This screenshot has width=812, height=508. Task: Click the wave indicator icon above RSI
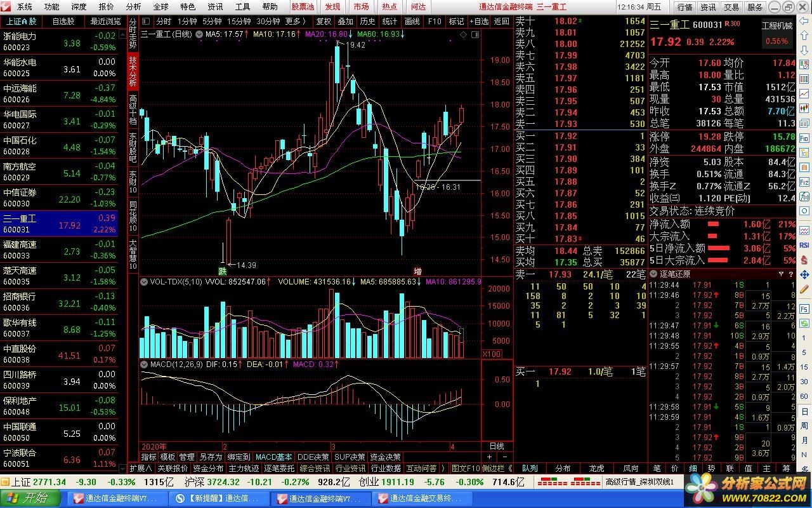click(804, 231)
